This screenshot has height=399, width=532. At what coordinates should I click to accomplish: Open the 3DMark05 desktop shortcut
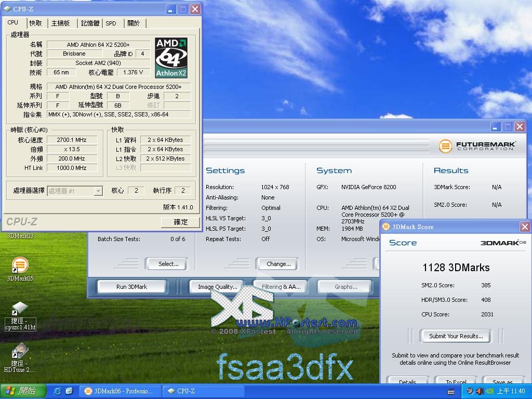(x=20, y=265)
